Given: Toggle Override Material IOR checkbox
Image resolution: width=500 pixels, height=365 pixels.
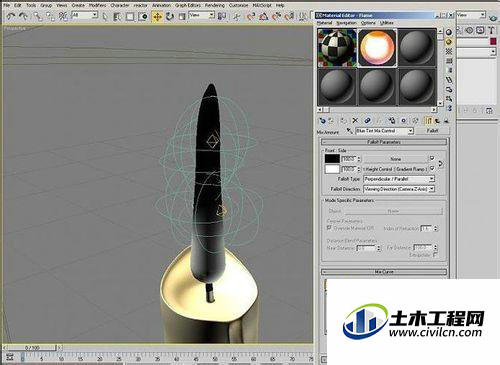Looking at the screenshot, I should 329,228.
